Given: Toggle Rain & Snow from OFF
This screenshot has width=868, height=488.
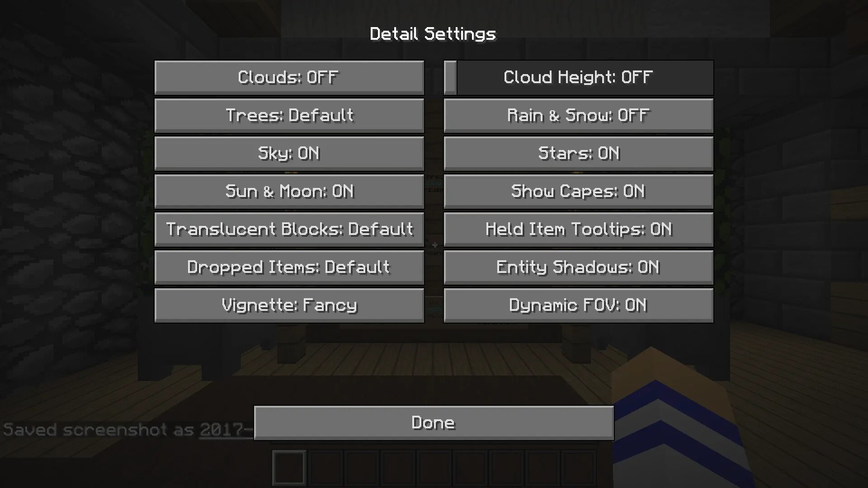Looking at the screenshot, I should pos(578,115).
